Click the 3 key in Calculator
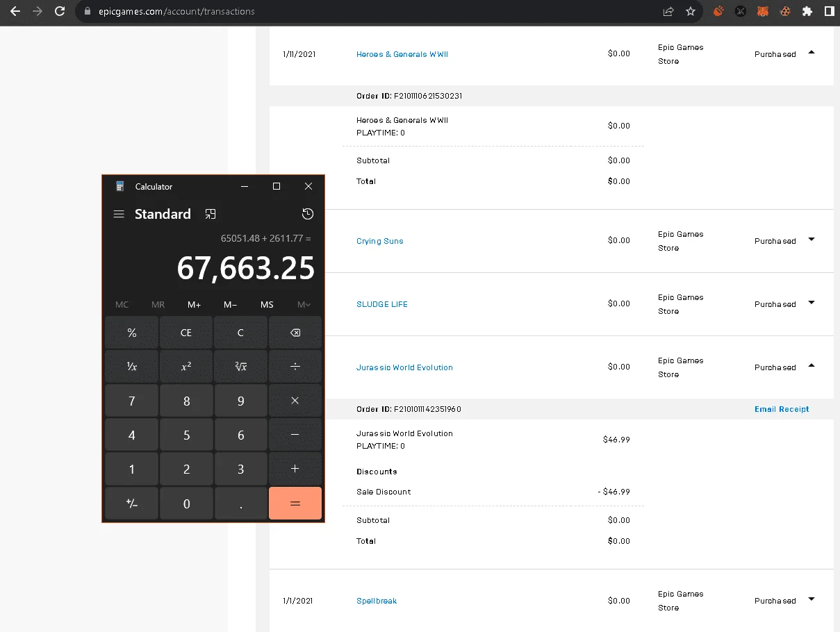 pos(240,469)
